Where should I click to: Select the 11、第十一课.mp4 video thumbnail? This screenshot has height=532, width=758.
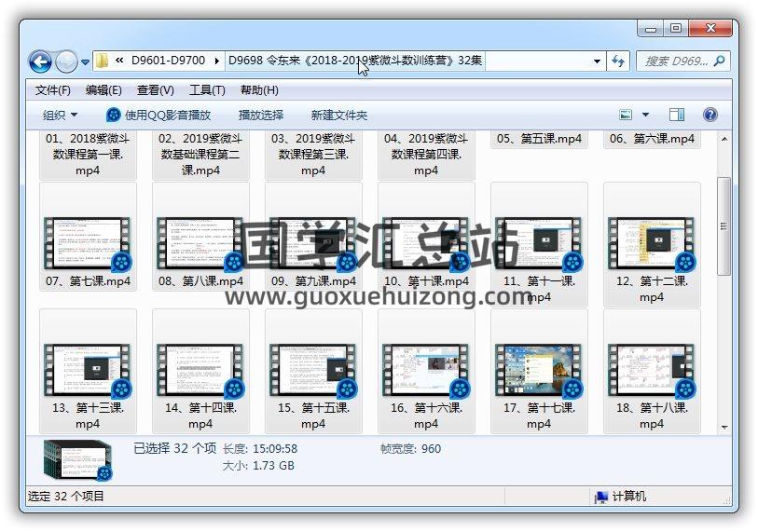click(539, 243)
